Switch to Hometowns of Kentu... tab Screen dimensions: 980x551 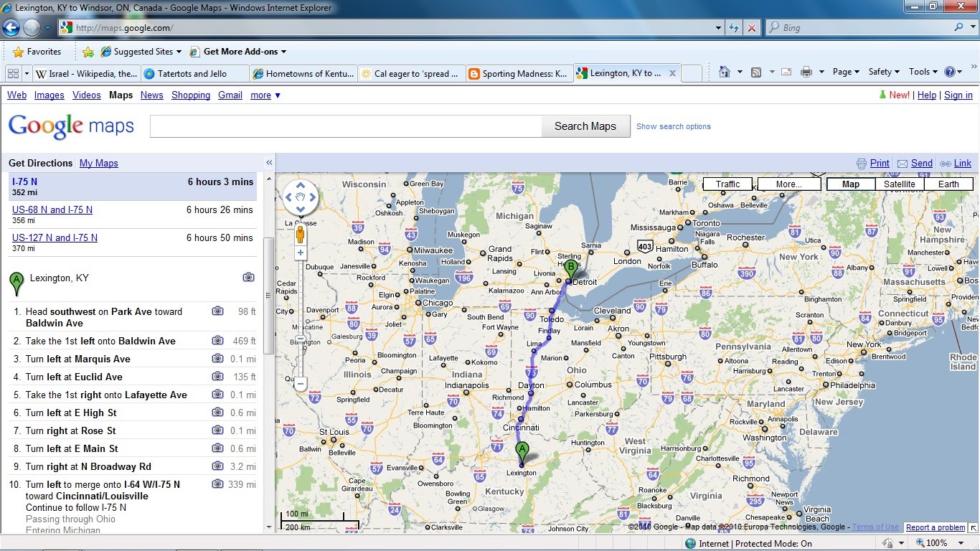(303, 73)
